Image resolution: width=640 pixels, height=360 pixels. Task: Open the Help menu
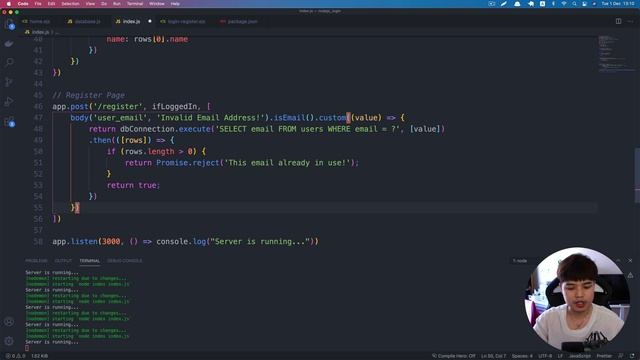tap(175, 4)
